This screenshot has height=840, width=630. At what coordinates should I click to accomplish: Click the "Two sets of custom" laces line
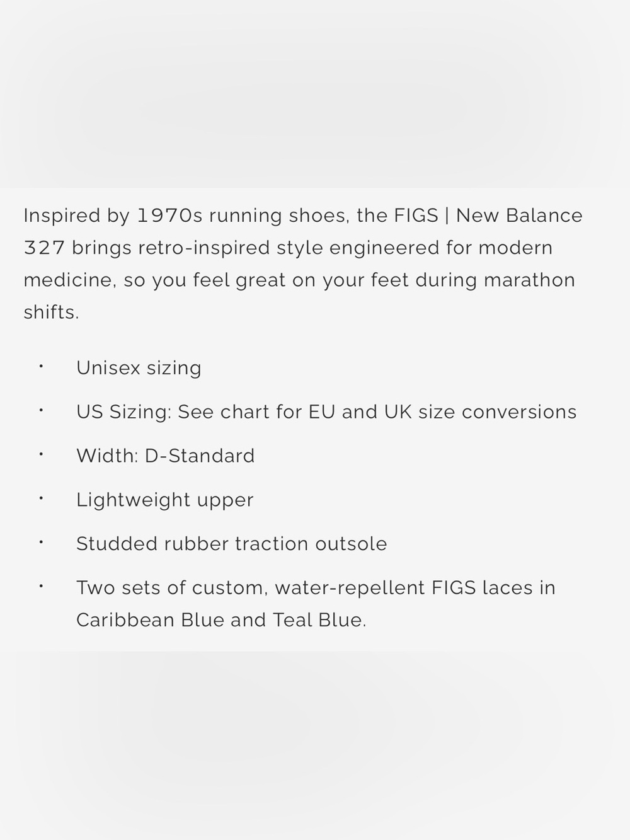click(x=316, y=588)
